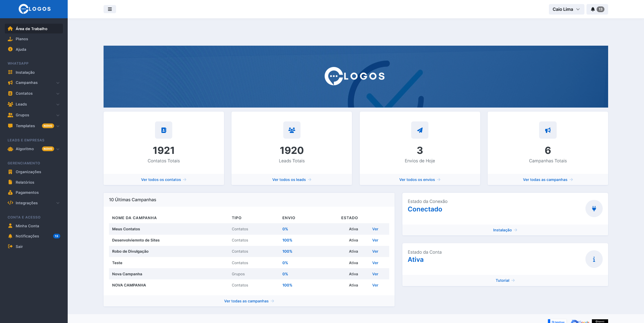Click the Envios de Hoje paper plane icon
This screenshot has height=323, width=644.
tap(420, 130)
